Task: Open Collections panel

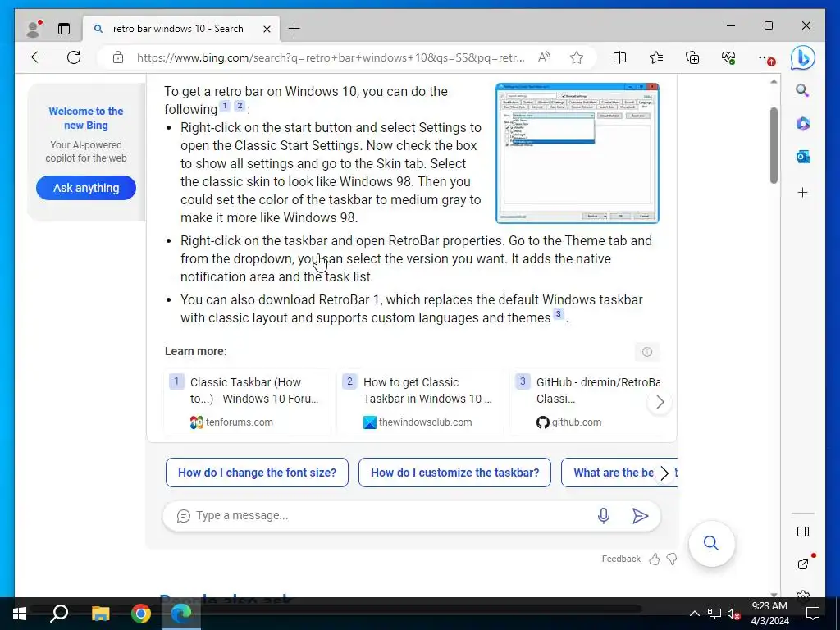Action: point(692,57)
